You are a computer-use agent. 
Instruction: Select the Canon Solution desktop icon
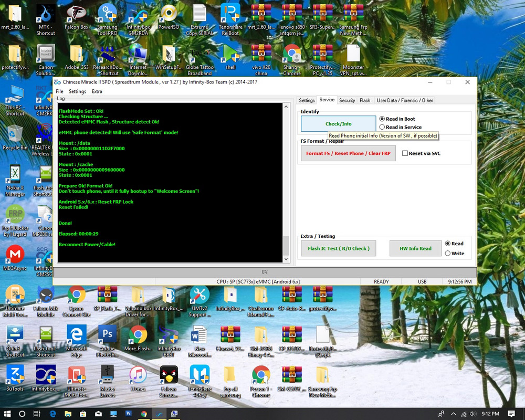click(46, 60)
